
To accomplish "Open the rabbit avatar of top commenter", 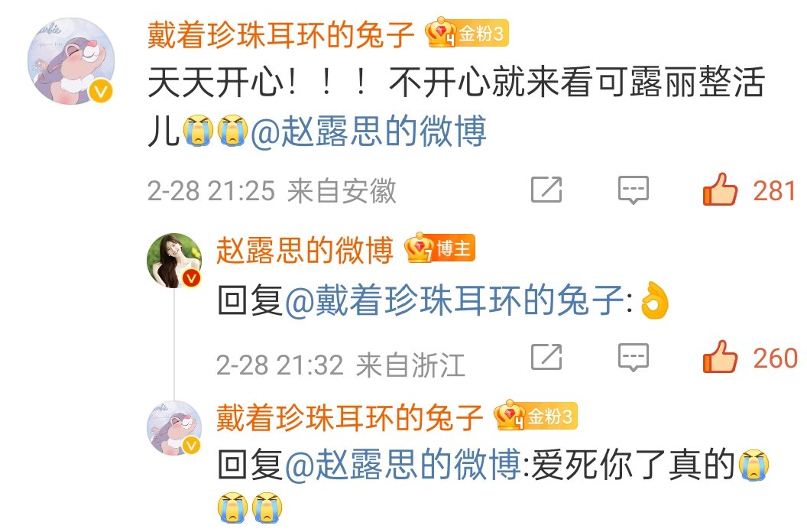I will (71, 61).
